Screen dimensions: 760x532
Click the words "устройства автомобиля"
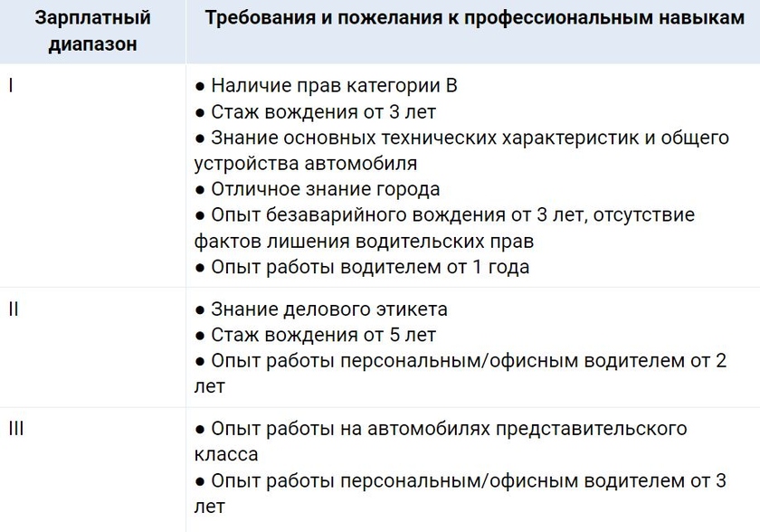click(x=306, y=164)
